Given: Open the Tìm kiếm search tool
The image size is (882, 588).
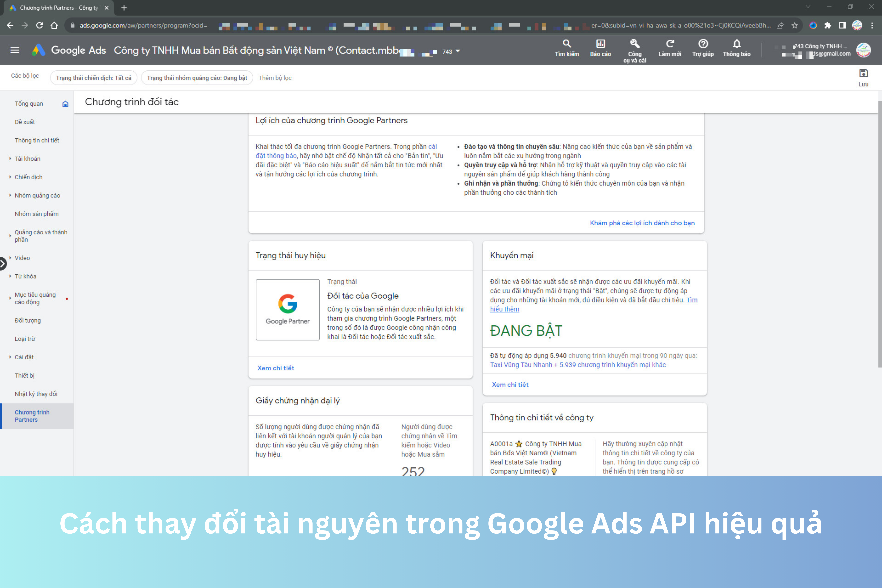Looking at the screenshot, I should pyautogui.click(x=567, y=48).
